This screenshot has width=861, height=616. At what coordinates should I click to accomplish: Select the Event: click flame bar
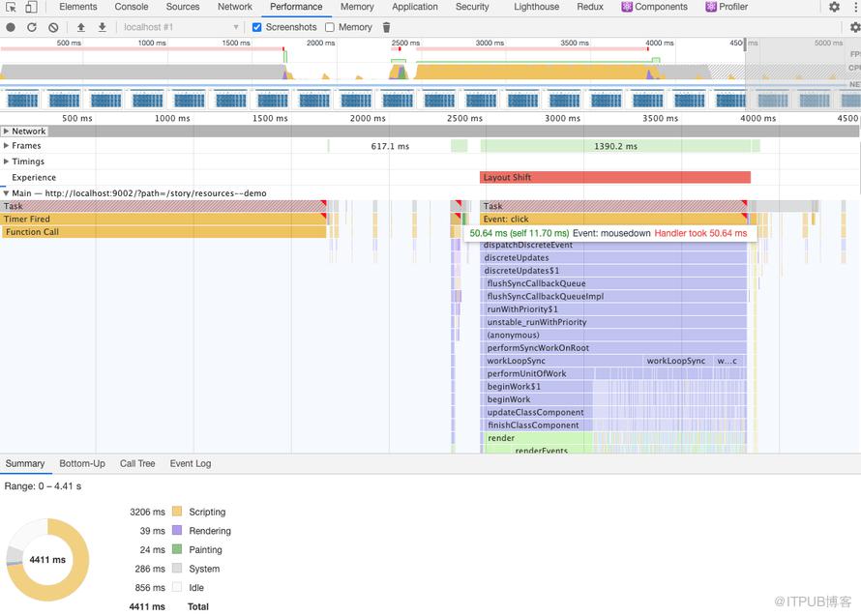(x=613, y=220)
